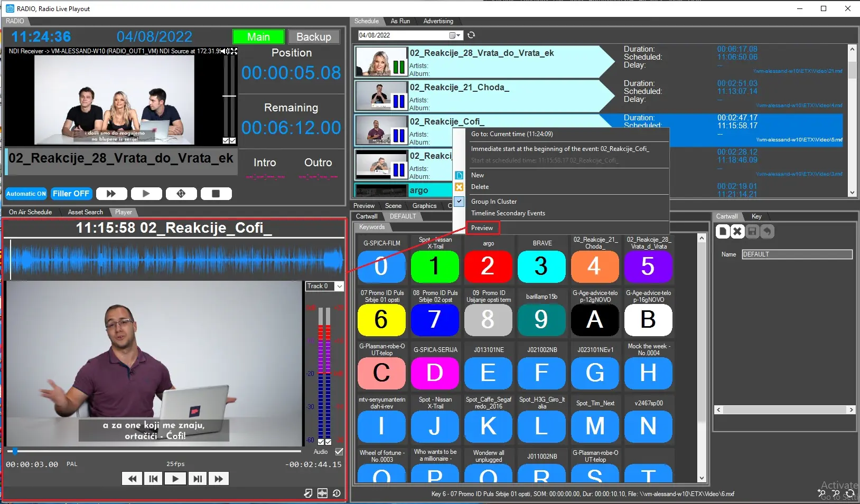Expand the Keywords panel on the cartwall
860x504 pixels.
pos(372,227)
